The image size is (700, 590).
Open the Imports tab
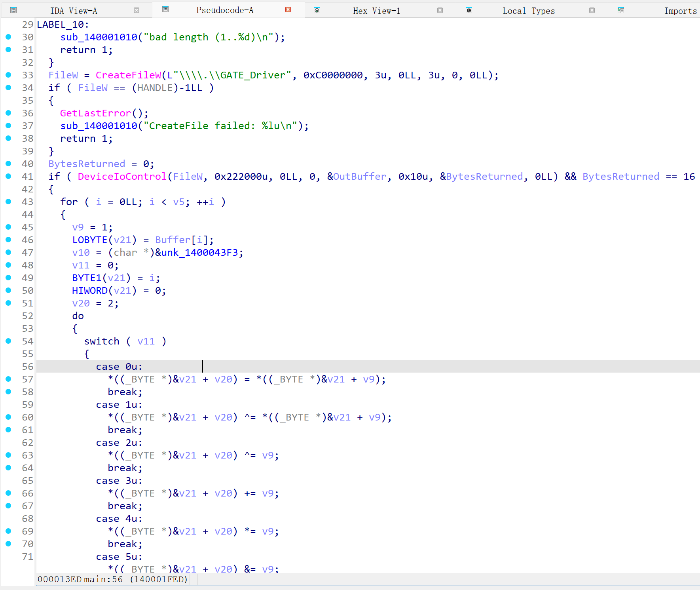point(680,11)
